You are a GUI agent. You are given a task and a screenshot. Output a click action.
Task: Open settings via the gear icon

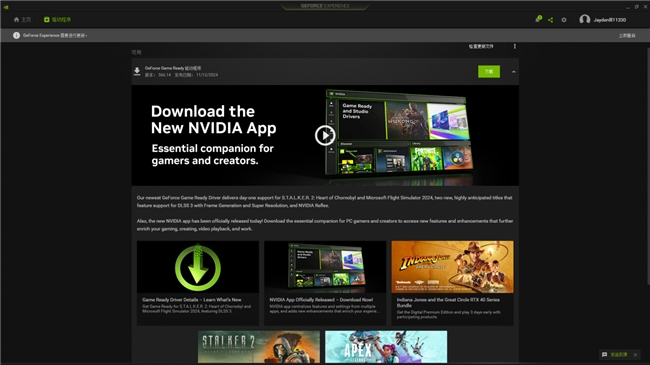564,19
